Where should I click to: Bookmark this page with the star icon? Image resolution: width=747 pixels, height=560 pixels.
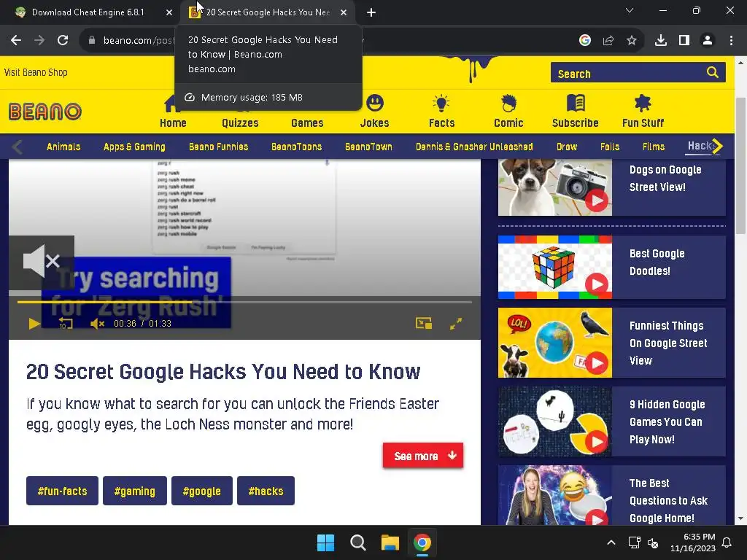[x=632, y=41]
